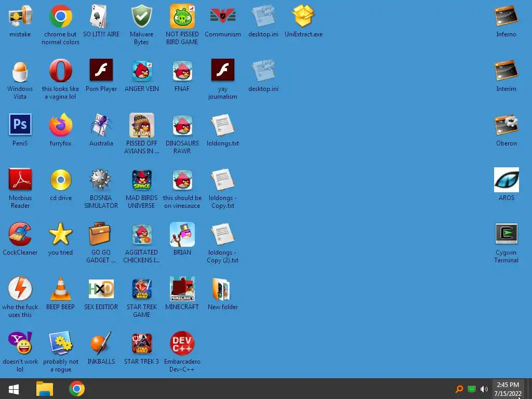Select the 'cd drive' yellow disc icon
Viewport: 532px width, 399px height.
tap(60, 179)
